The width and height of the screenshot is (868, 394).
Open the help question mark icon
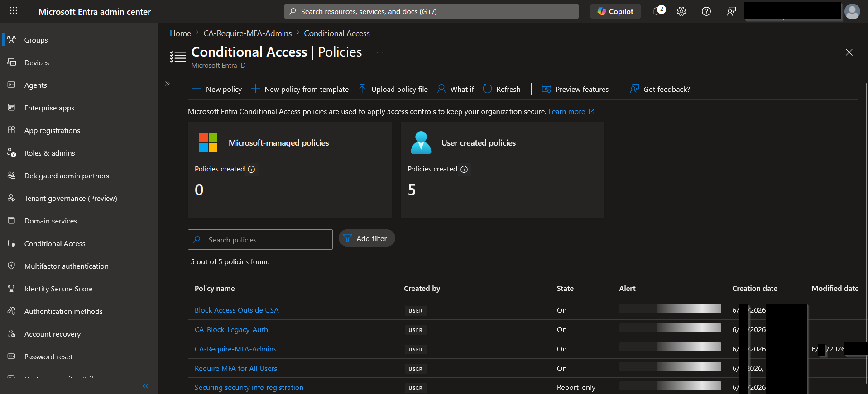pyautogui.click(x=706, y=11)
